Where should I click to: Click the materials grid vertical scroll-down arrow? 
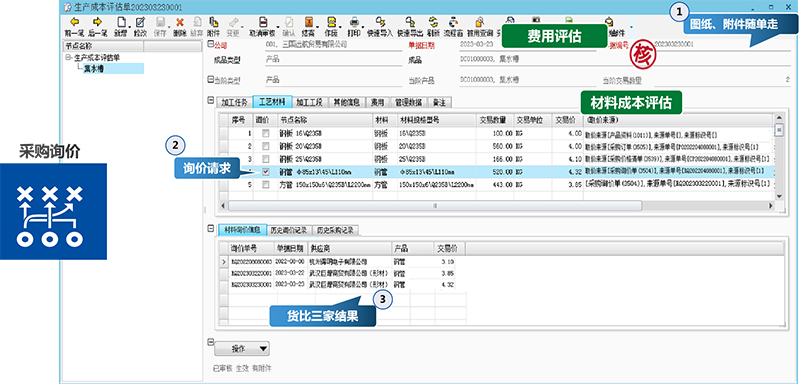point(779,196)
